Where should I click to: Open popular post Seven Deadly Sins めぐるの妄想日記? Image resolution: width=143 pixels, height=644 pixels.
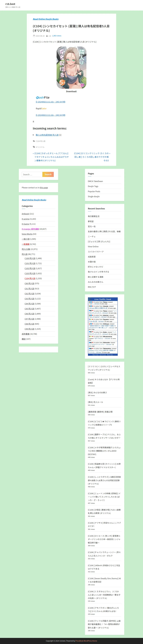point(104,580)
